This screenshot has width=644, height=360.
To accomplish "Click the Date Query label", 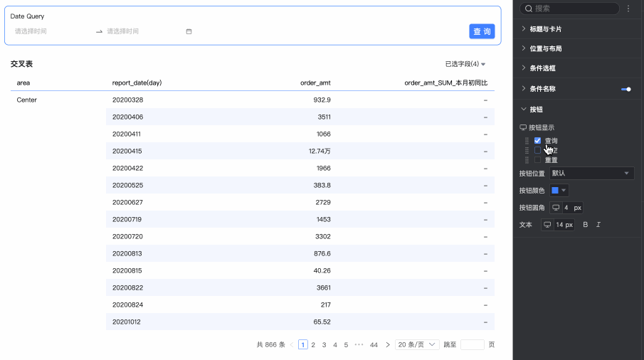I will [27, 16].
